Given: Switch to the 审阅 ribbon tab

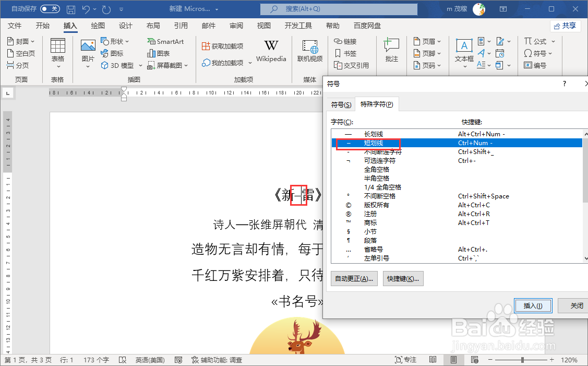Looking at the screenshot, I should pos(236,26).
